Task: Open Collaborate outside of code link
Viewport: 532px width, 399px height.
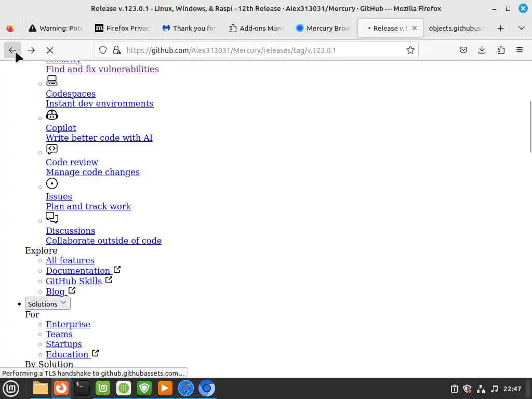Action: (103, 241)
